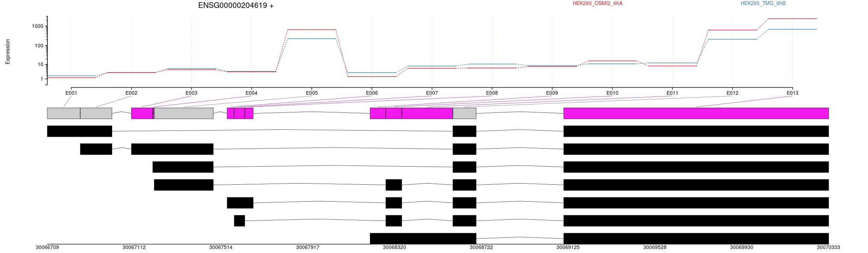Image resolution: width=868 pixels, height=253 pixels.
Task: Click the E005 exon axis label
Action: (312, 93)
